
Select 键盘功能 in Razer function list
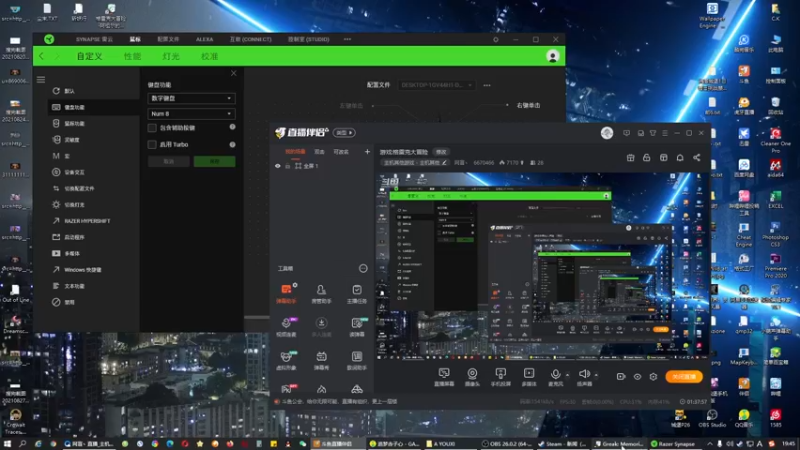[x=74, y=107]
